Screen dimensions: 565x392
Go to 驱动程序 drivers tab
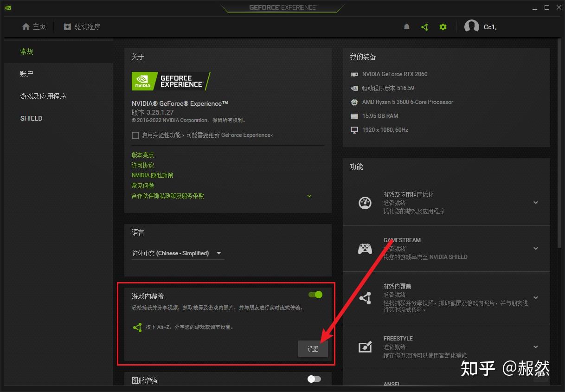(x=82, y=26)
